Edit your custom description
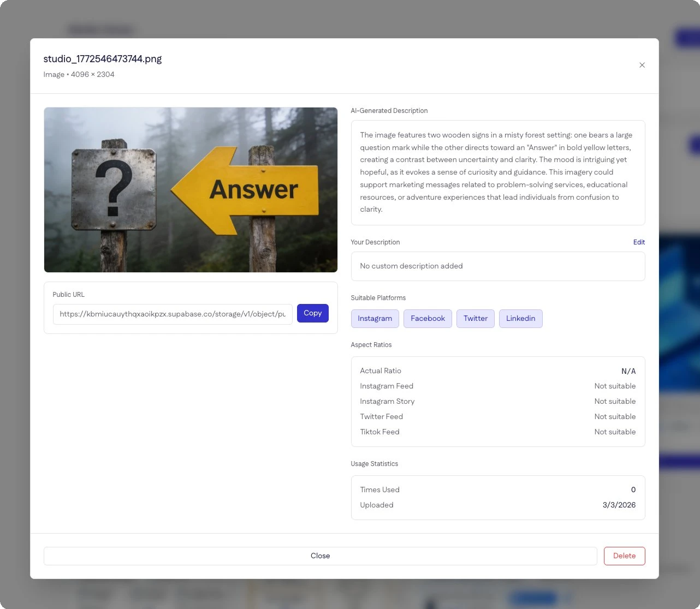 638,242
